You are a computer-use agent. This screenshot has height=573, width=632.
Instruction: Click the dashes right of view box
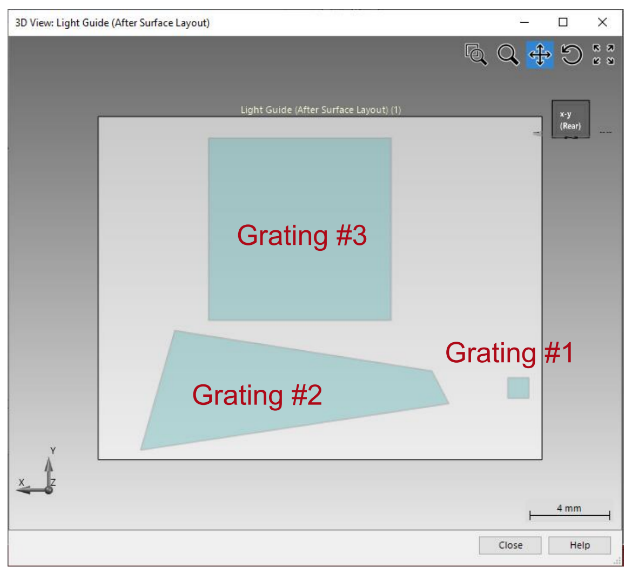coord(605,132)
